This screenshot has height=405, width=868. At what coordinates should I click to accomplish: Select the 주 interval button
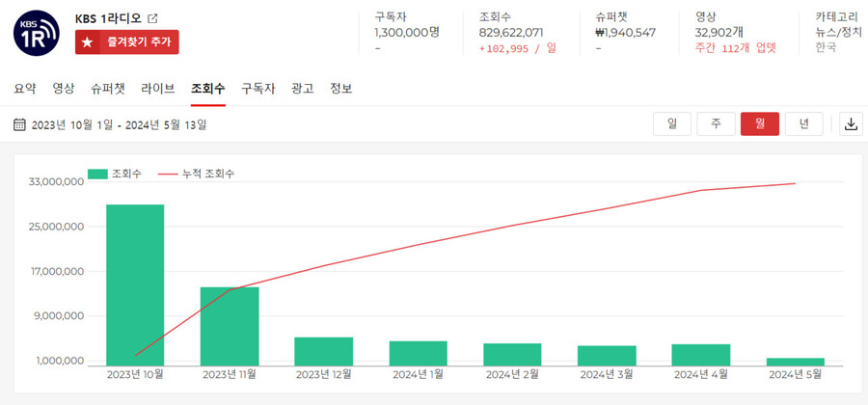click(x=716, y=124)
